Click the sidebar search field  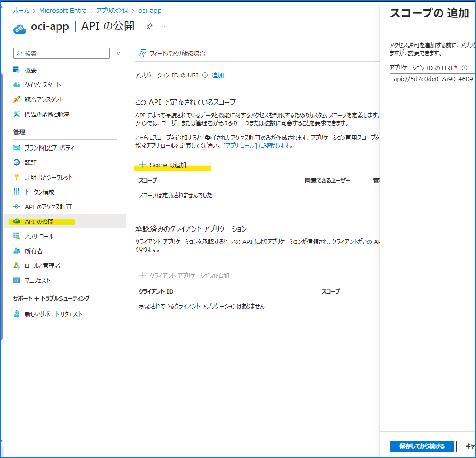coord(62,53)
